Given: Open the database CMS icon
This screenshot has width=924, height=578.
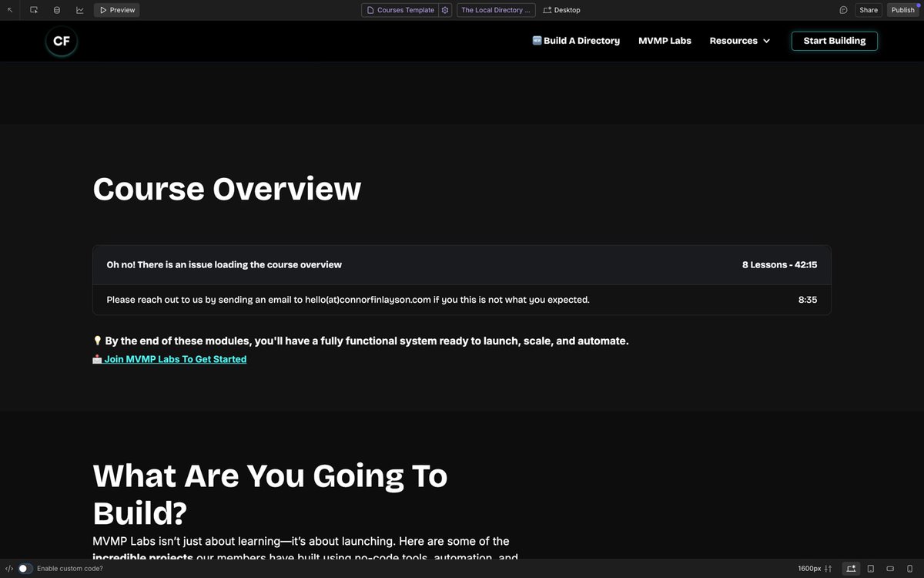Looking at the screenshot, I should tap(57, 10).
